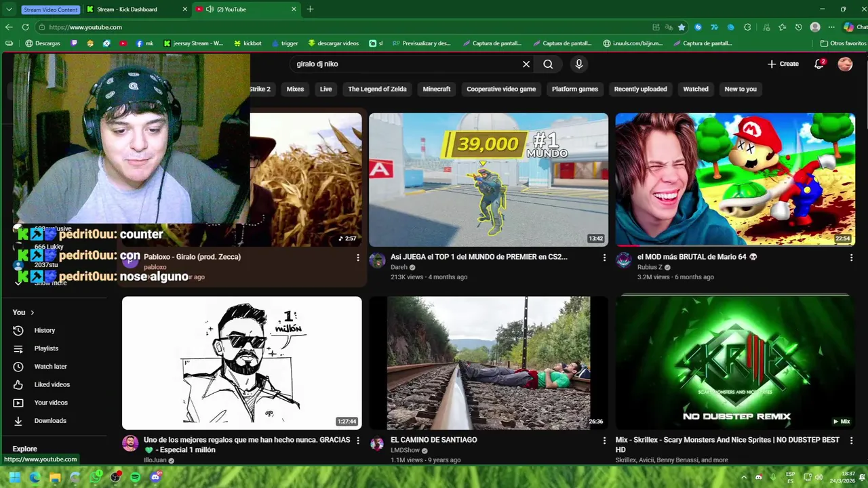Open Discord from the taskbar
This screenshot has width=868, height=488.
(x=155, y=477)
